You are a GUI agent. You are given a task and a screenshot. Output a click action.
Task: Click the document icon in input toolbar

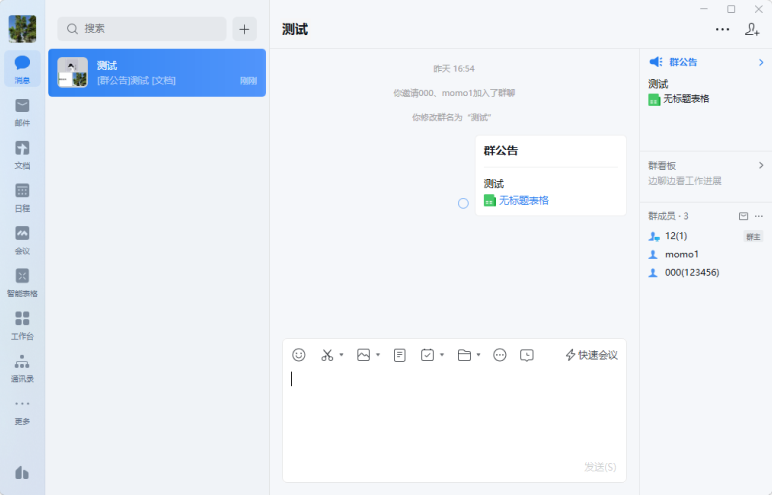tap(400, 355)
